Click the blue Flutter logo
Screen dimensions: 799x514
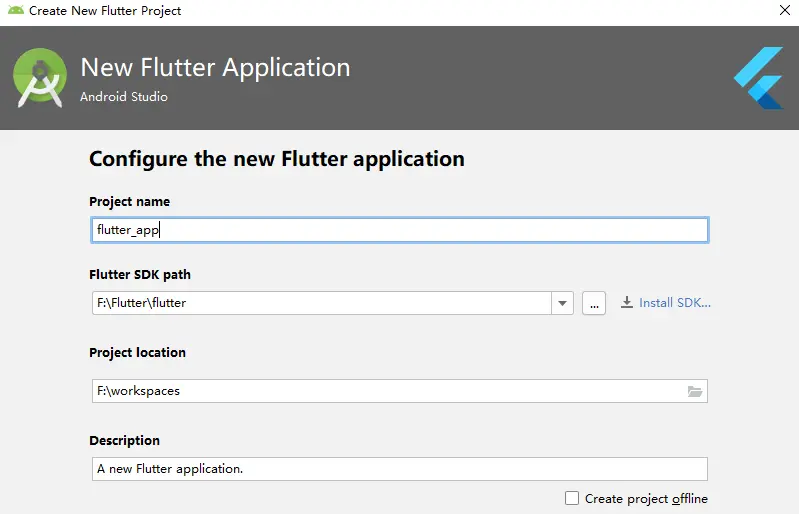758,78
